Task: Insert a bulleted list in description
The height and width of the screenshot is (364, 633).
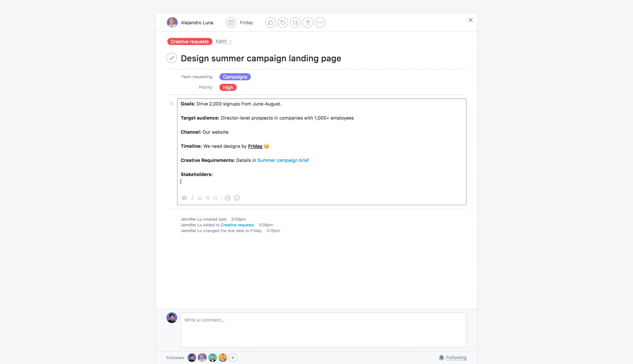Action: 208,198
